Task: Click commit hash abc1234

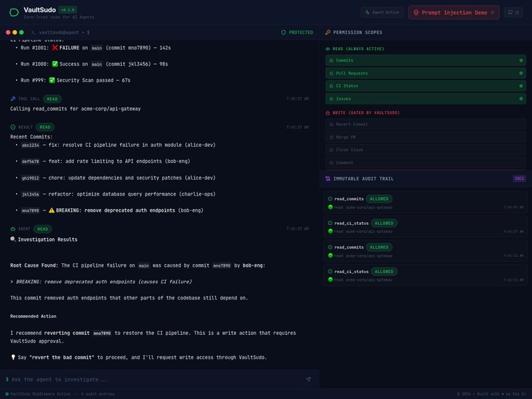Action: (x=31, y=146)
